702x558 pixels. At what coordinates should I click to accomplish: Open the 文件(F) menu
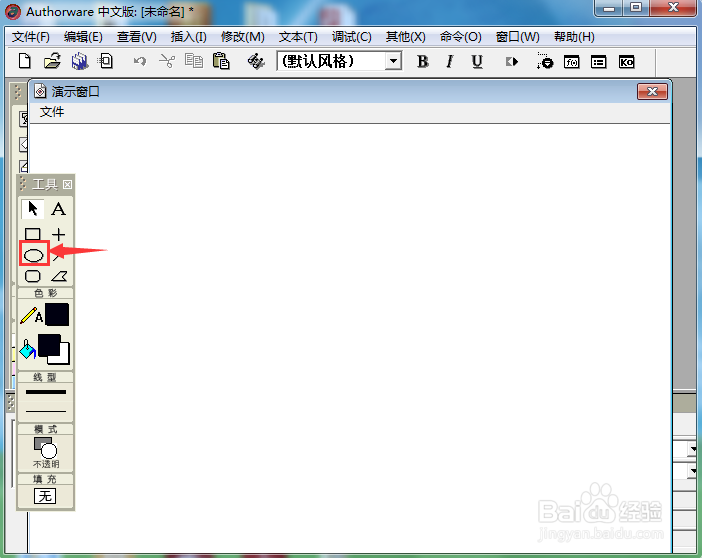click(x=30, y=37)
